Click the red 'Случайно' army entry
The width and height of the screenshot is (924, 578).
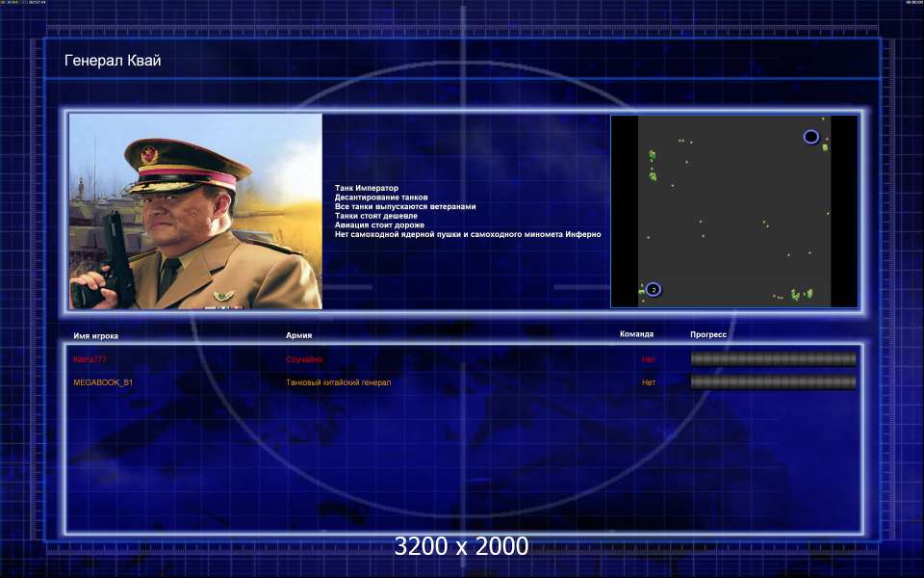tap(304, 359)
